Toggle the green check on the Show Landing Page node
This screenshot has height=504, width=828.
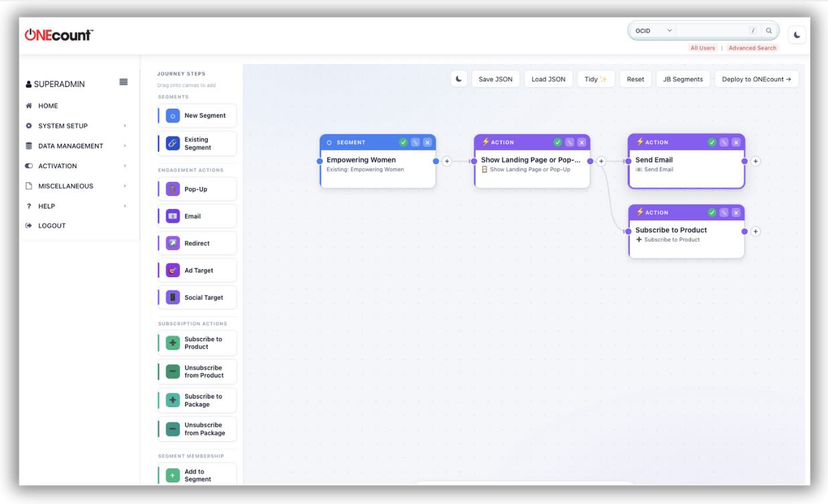coord(558,142)
